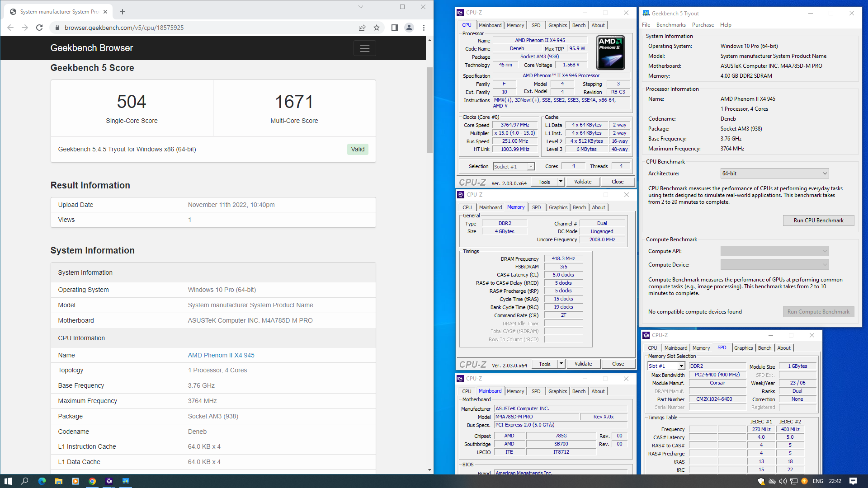Click the Geekbench Browser header link
The image size is (868, 488).
92,48
